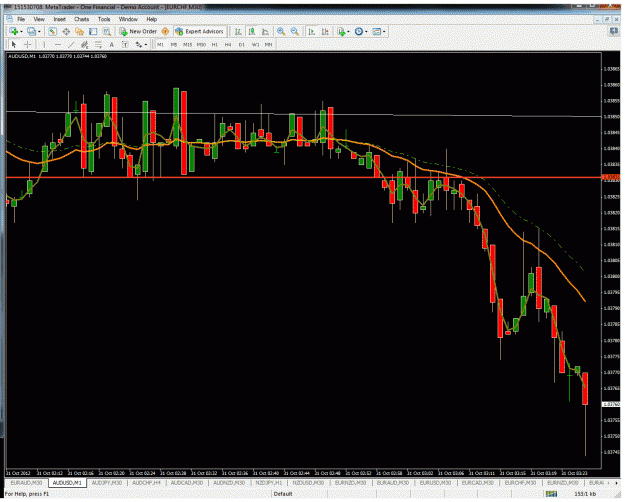This screenshot has height=502, width=625.
Task: Switch to the AUDJPY,M30 chart tab
Action: point(107,483)
